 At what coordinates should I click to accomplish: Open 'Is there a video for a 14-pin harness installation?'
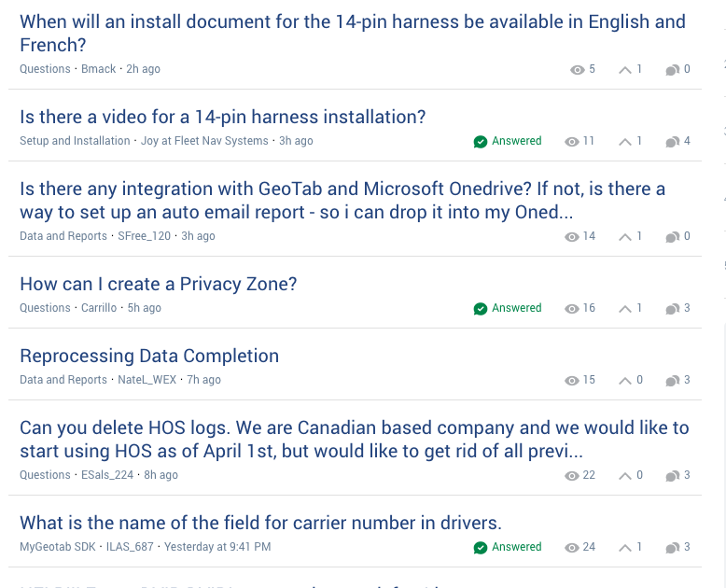tap(223, 118)
